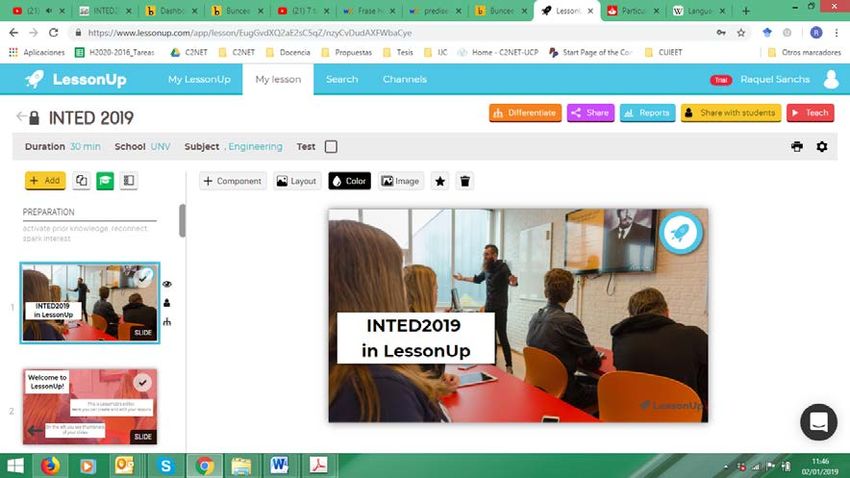Viewport: 850px width, 478px height.
Task: Open the Docencia bookmark folder
Action: [x=288, y=53]
